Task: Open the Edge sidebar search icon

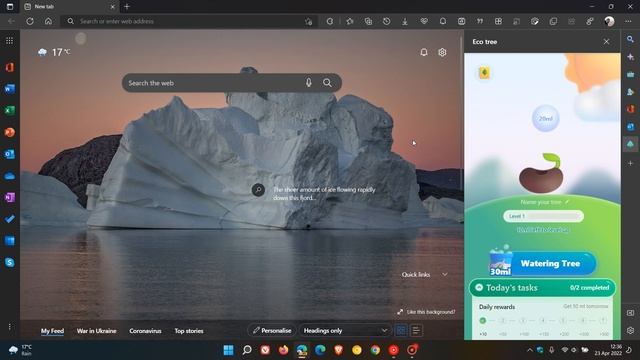Action: tap(630, 40)
